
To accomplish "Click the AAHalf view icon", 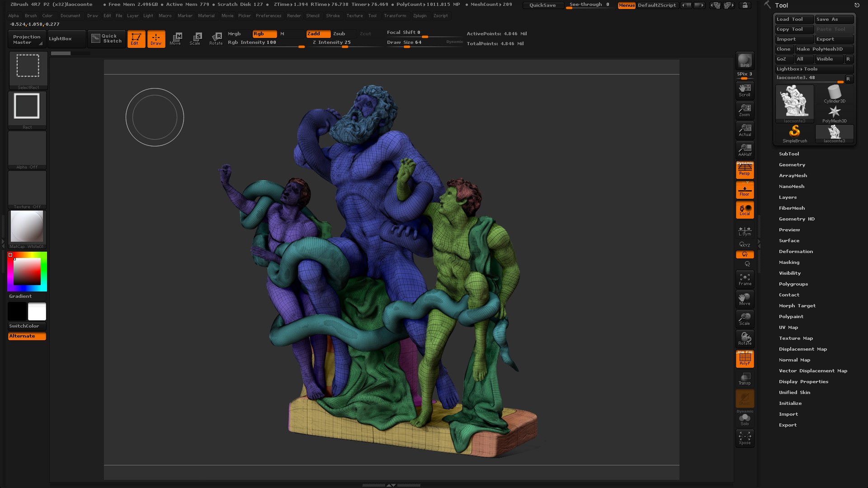I will [x=745, y=150].
